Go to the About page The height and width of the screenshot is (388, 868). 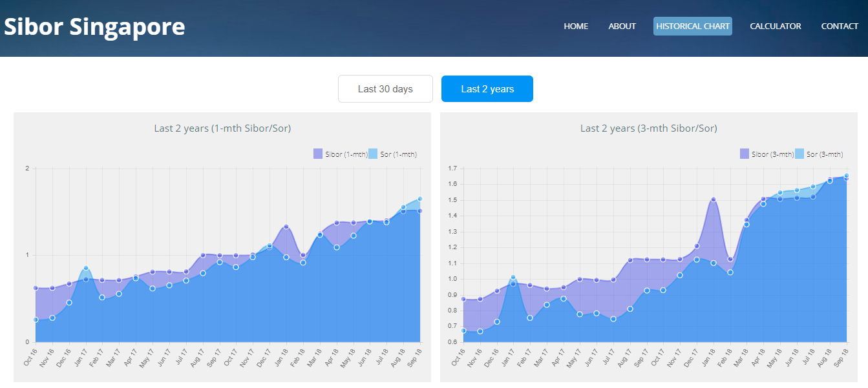[x=622, y=26]
